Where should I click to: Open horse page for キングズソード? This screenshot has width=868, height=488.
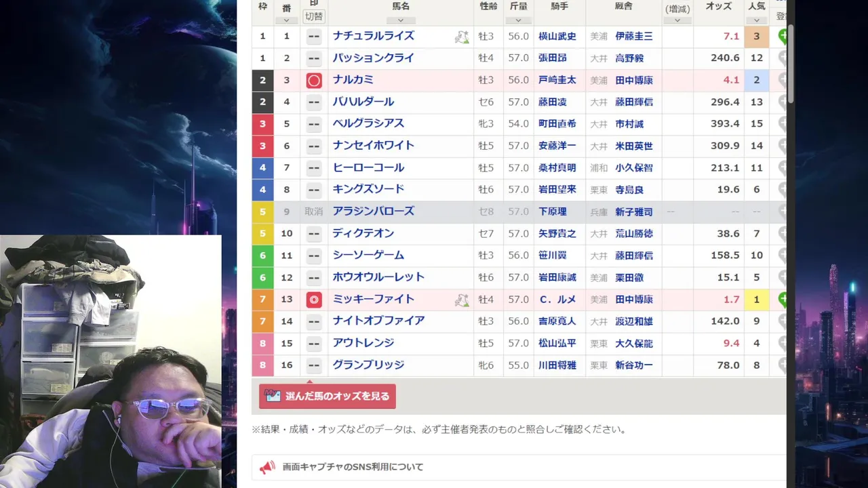click(x=368, y=189)
